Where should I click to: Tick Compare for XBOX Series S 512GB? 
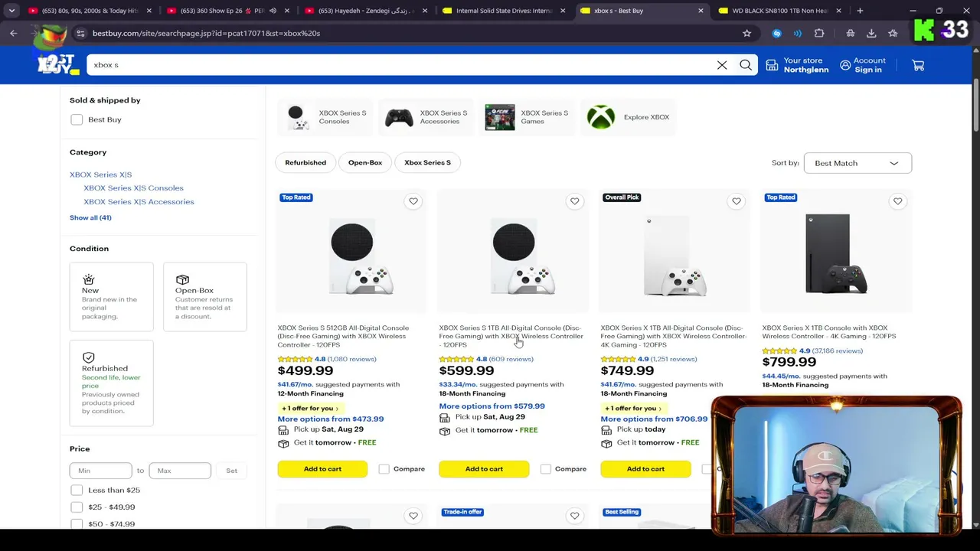click(x=384, y=469)
